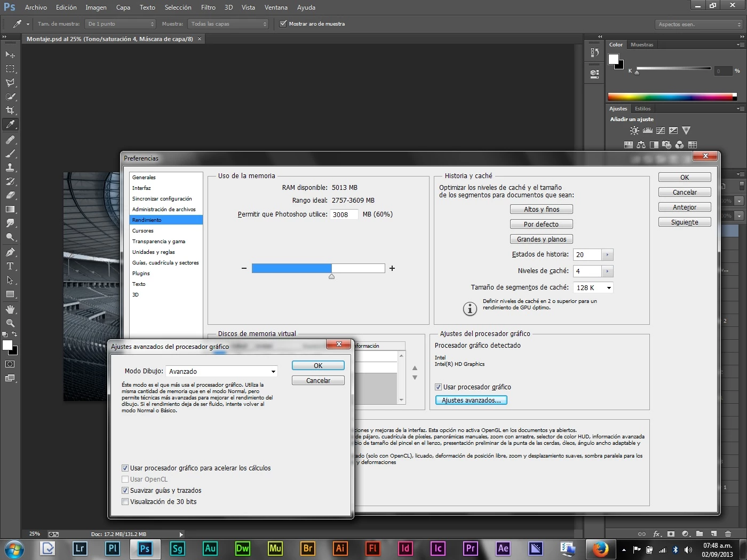The width and height of the screenshot is (747, 560).
Task: Add a Photo Filter adjustment
Action: coord(667,145)
